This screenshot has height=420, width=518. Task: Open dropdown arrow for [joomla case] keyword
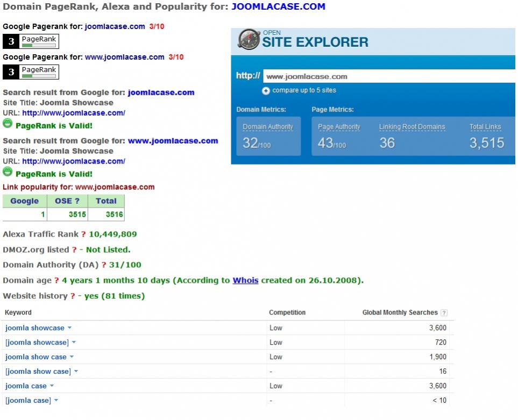click(56, 401)
